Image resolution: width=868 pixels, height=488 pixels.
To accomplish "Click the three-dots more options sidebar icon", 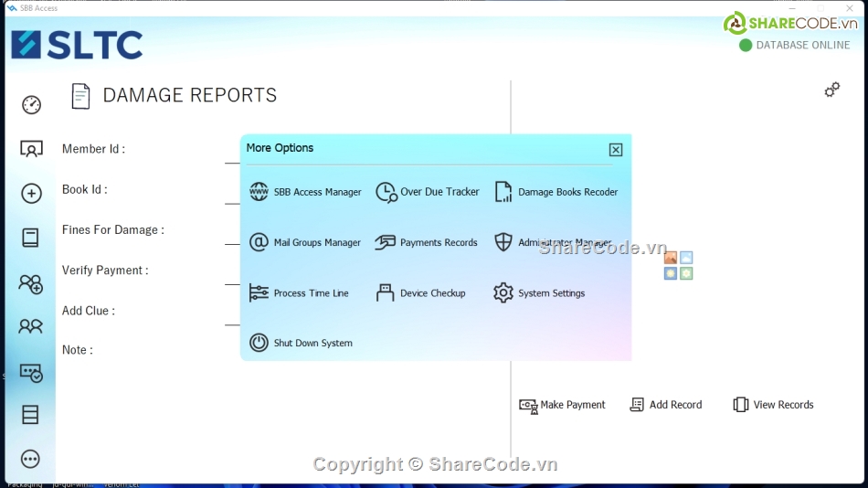I will 31,459.
